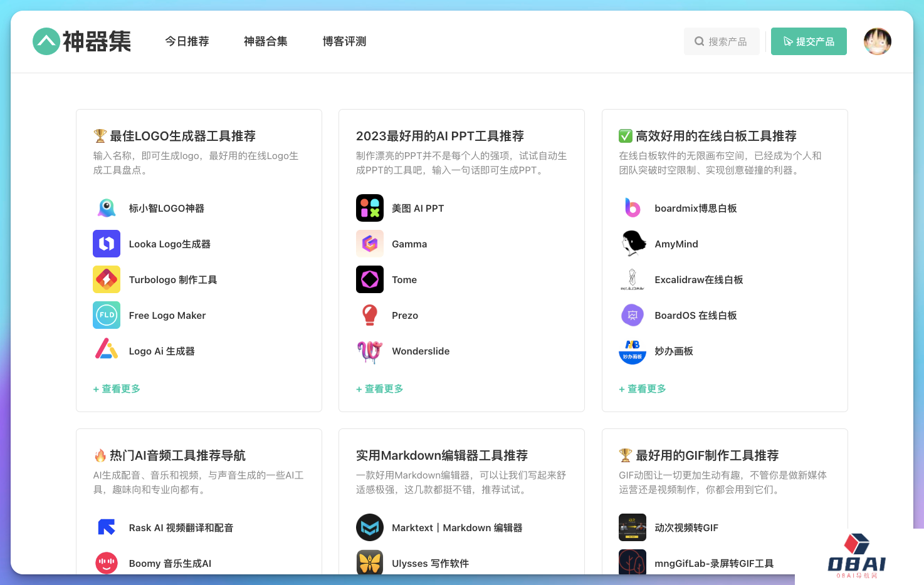Screen dimensions: 924x585
Task: Click the mngGifLab icon
Action: [633, 562]
